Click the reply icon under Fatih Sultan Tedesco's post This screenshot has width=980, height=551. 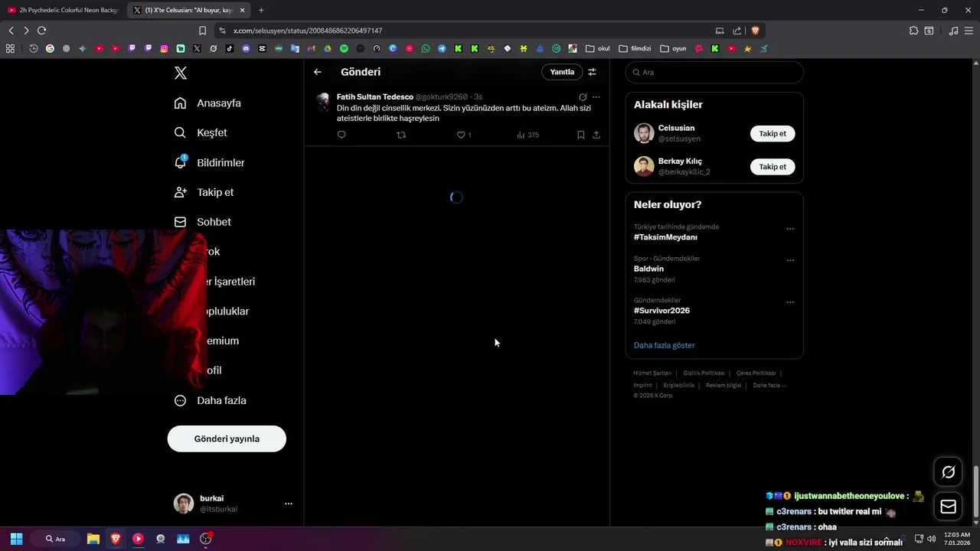(341, 135)
